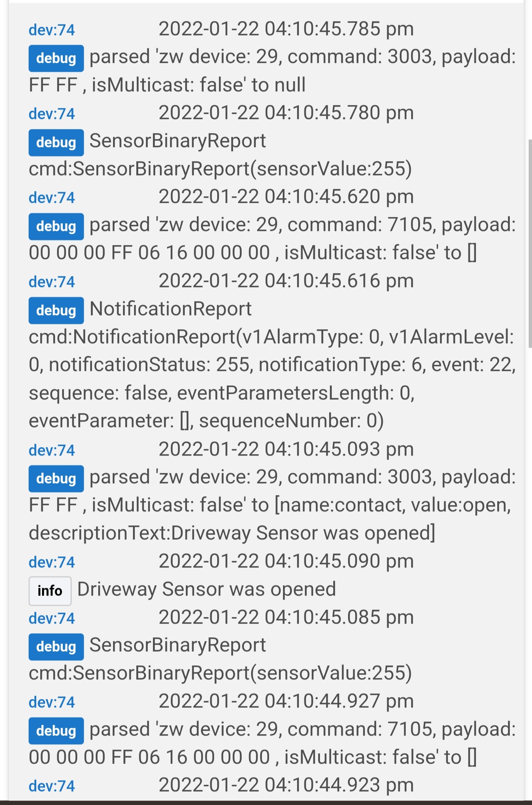Open dev:74 link at 04:10:45.090 pm
This screenshot has height=805, width=532.
point(52,562)
